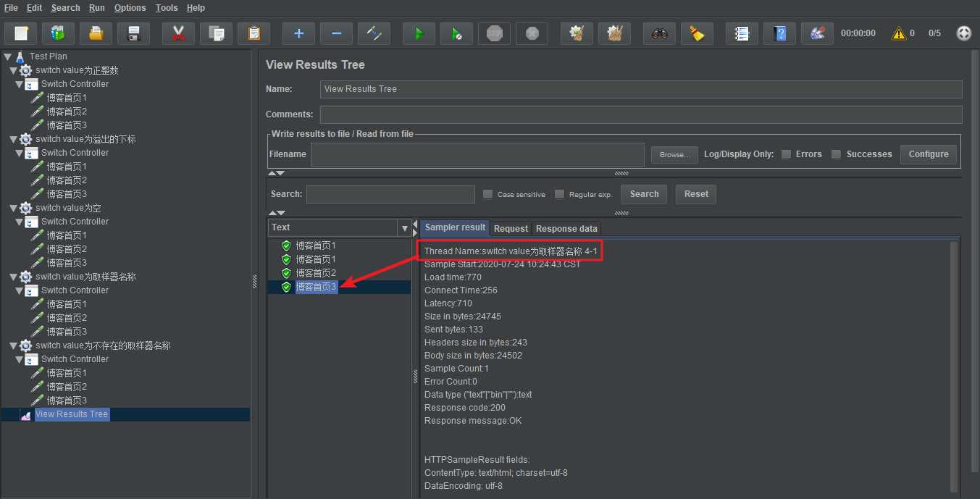The width and height of the screenshot is (980, 499).
Task: Enable Regular exp. checkbox
Action: pyautogui.click(x=559, y=194)
